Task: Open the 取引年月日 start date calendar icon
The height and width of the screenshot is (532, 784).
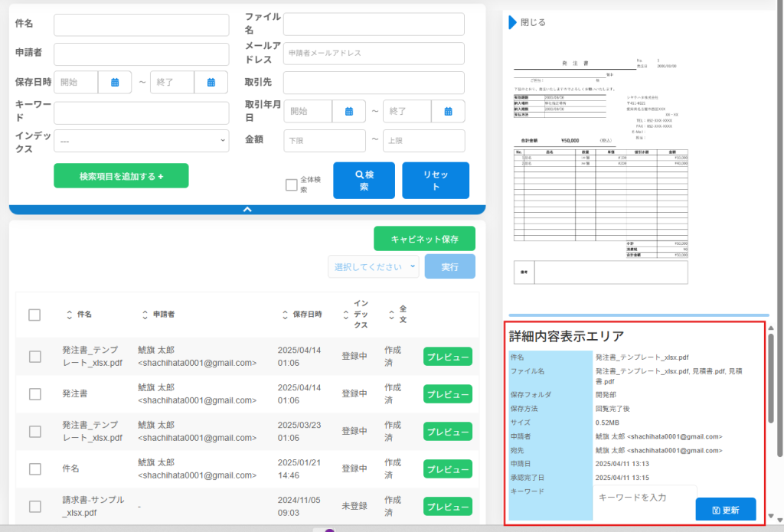Action: 349,112
